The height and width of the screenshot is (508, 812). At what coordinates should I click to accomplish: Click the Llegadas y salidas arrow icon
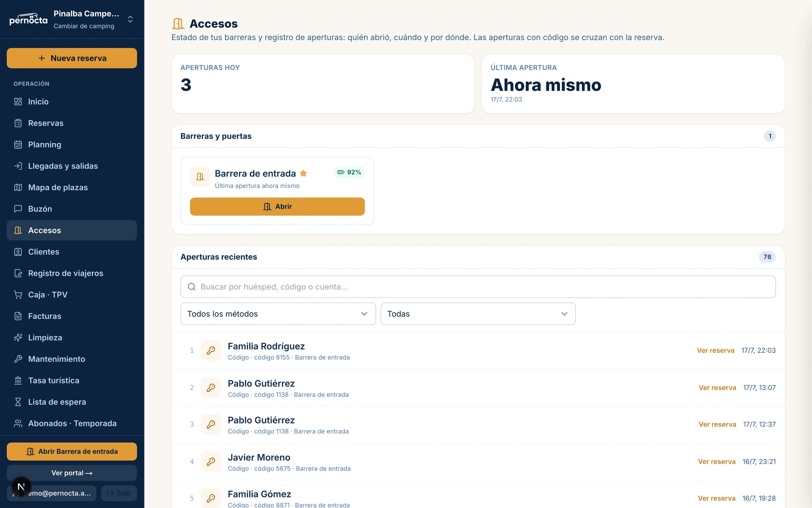(x=18, y=166)
